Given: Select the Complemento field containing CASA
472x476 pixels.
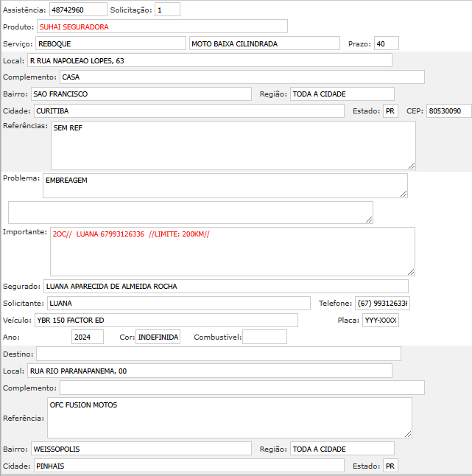Looking at the screenshot, I should [x=242, y=77].
